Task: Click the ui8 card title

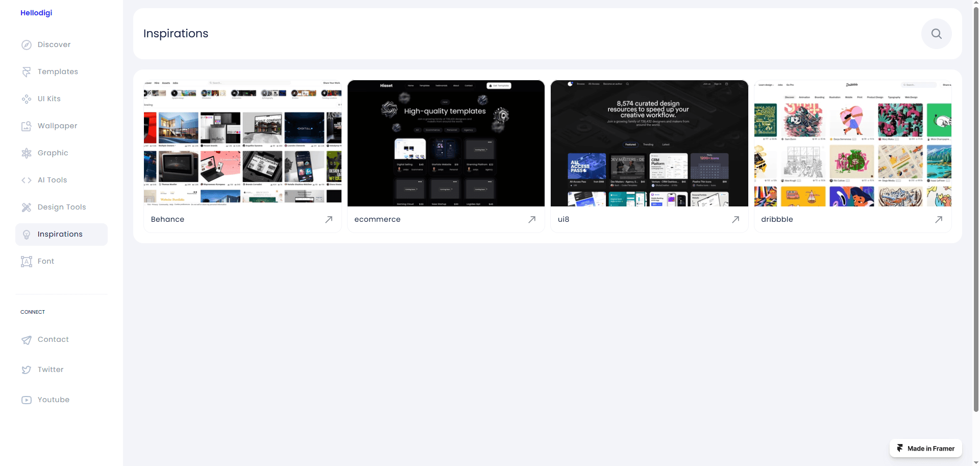Action: pyautogui.click(x=563, y=220)
